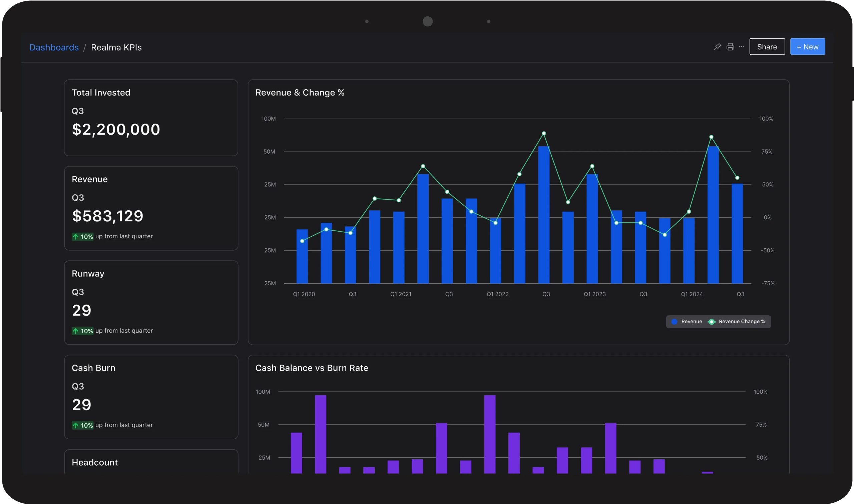Click the blue Revenue legend color dot
Screen dimensions: 854x504
[x=674, y=321]
